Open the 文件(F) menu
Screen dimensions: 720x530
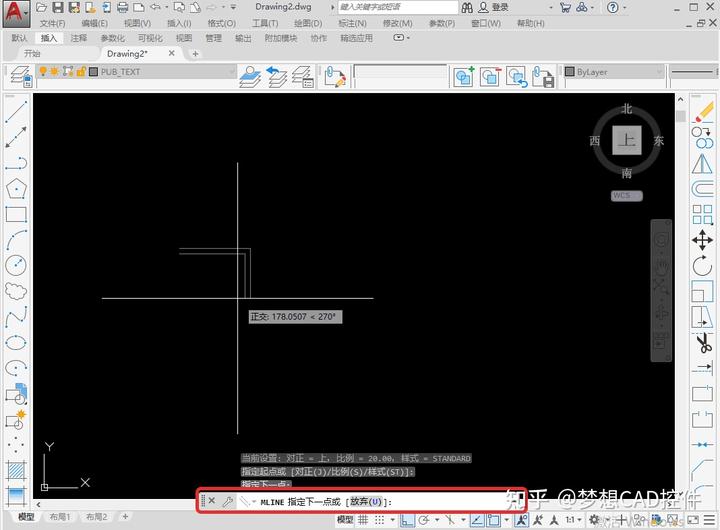point(52,23)
